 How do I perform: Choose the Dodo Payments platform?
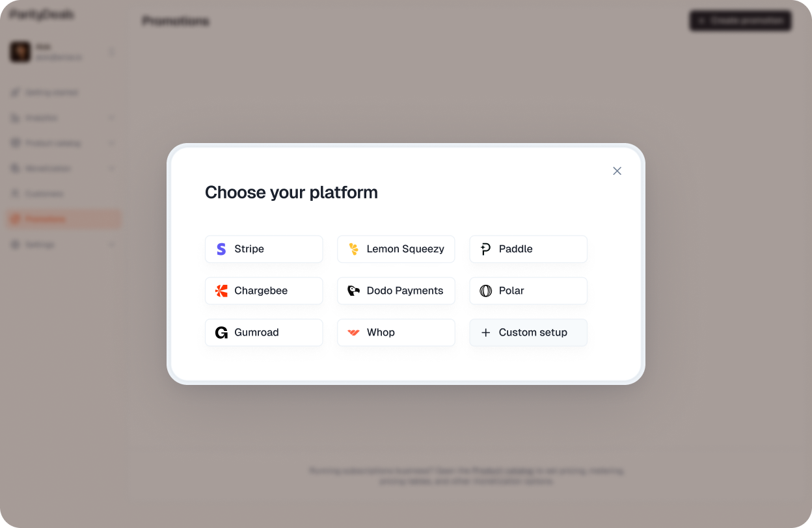(396, 291)
